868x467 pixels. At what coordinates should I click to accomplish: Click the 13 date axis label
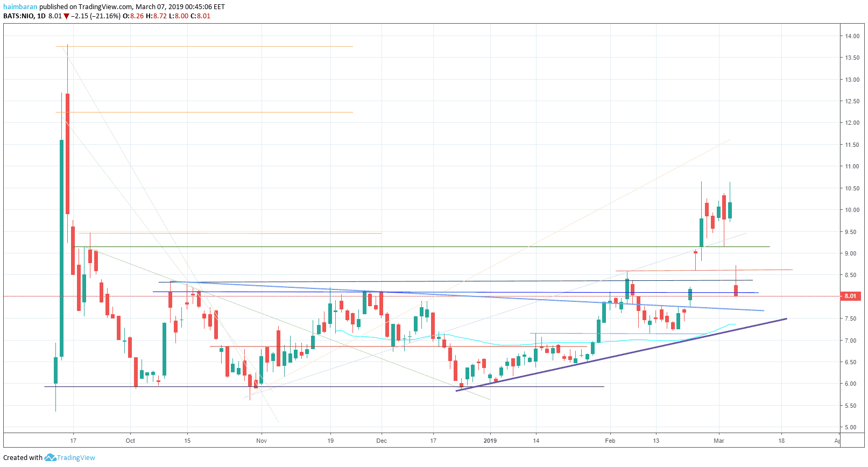tap(656, 441)
